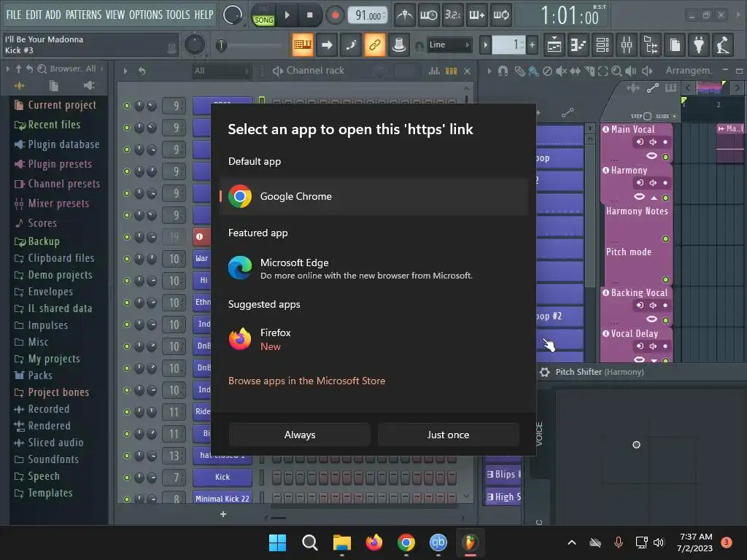Open the Channel rack menu arrow

pos(125,71)
